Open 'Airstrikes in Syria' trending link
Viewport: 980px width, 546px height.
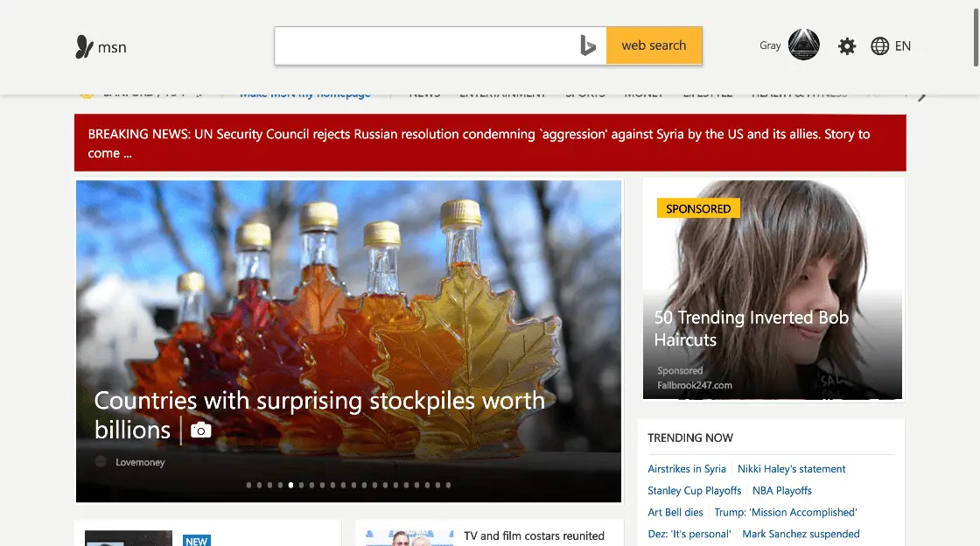coord(687,469)
